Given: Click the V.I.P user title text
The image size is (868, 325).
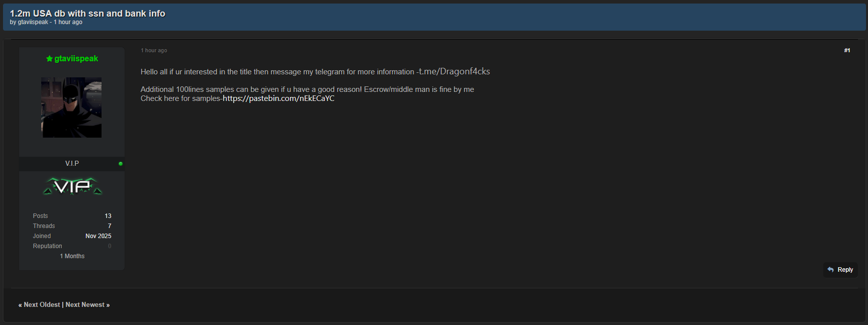Looking at the screenshot, I should point(72,164).
